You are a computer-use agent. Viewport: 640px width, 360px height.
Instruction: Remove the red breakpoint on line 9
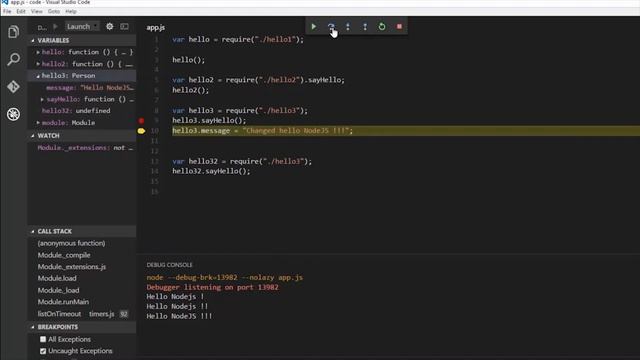(x=141, y=120)
